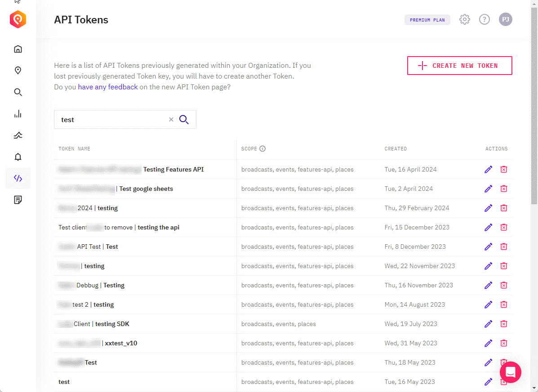Delete the API Test | Test token
Viewport: 538px width, 392px height.
pyautogui.click(x=504, y=247)
